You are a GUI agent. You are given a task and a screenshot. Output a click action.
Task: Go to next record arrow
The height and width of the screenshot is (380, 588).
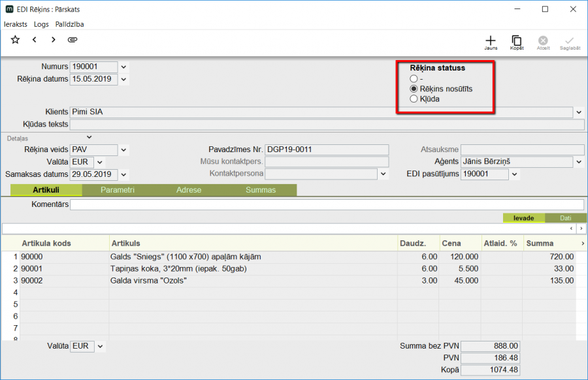click(x=53, y=40)
